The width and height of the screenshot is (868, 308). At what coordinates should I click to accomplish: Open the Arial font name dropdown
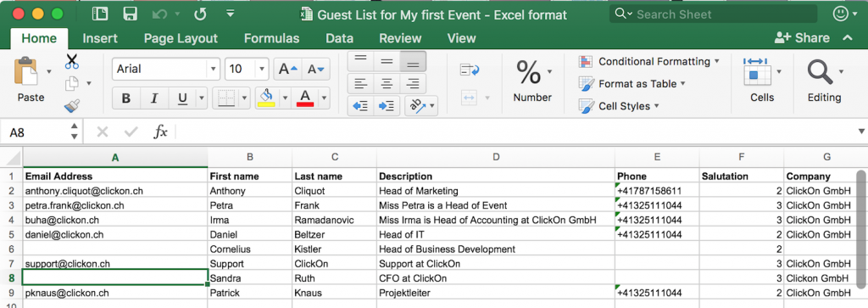[x=213, y=70]
